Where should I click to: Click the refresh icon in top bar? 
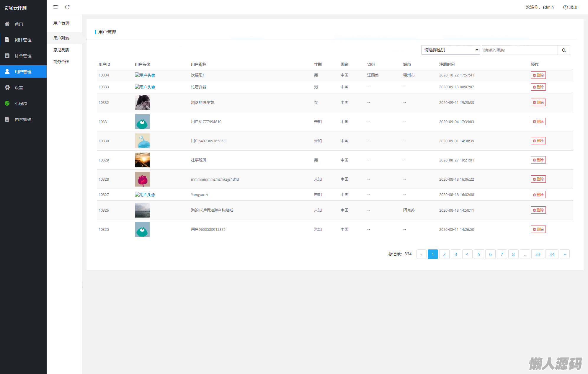tap(67, 7)
